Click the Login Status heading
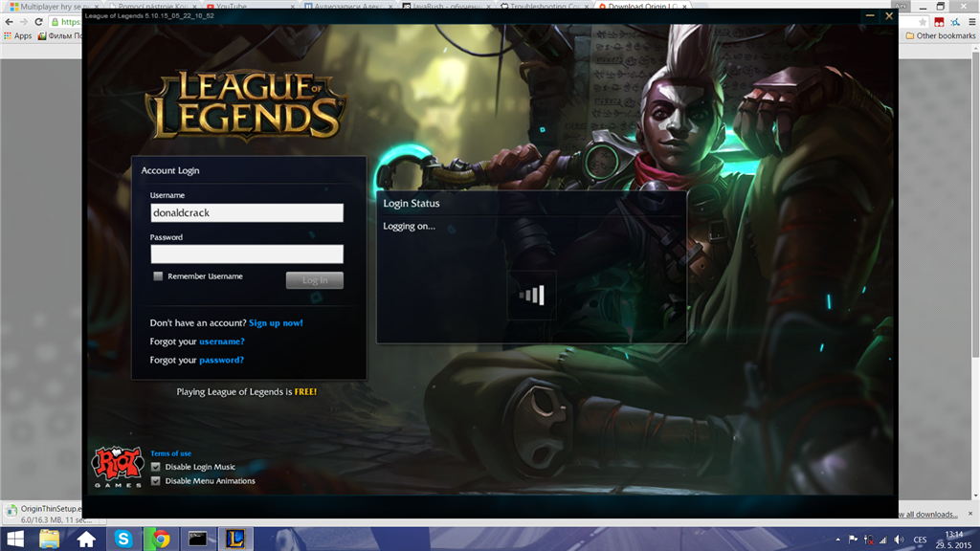The image size is (980, 551). pyautogui.click(x=412, y=203)
